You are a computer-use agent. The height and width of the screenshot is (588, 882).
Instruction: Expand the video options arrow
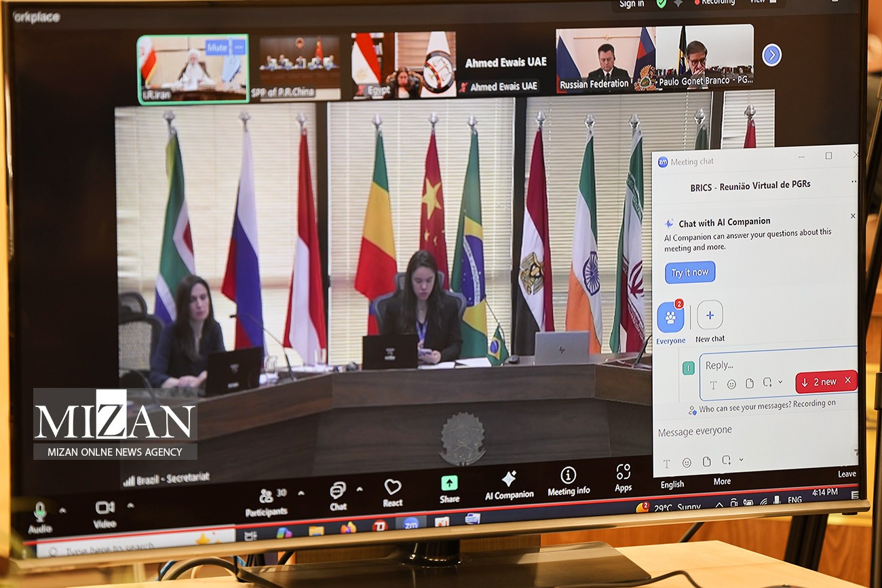tap(130, 505)
